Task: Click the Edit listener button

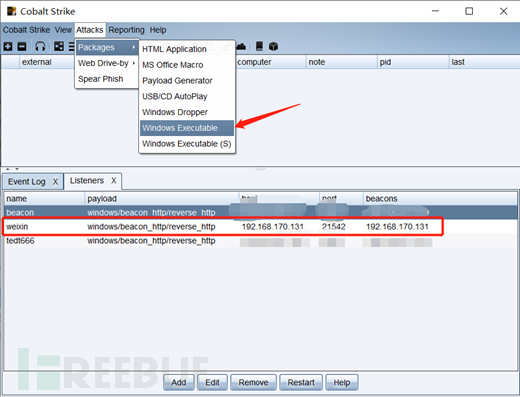Action: point(212,382)
